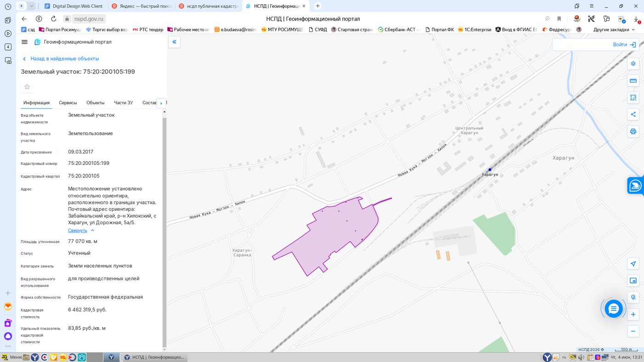
Task: Open the hamburger menu next to portal logo
Action: pyautogui.click(x=24, y=42)
